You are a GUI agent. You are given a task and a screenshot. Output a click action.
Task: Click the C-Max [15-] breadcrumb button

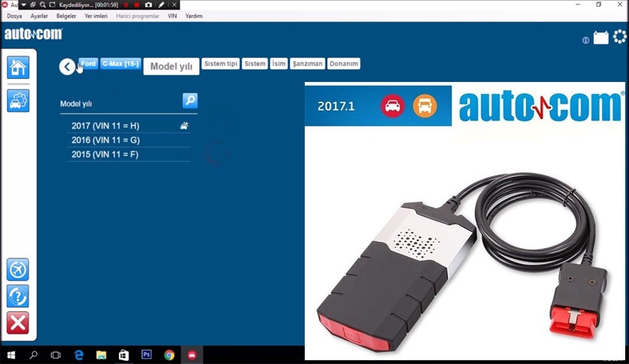pyautogui.click(x=120, y=63)
